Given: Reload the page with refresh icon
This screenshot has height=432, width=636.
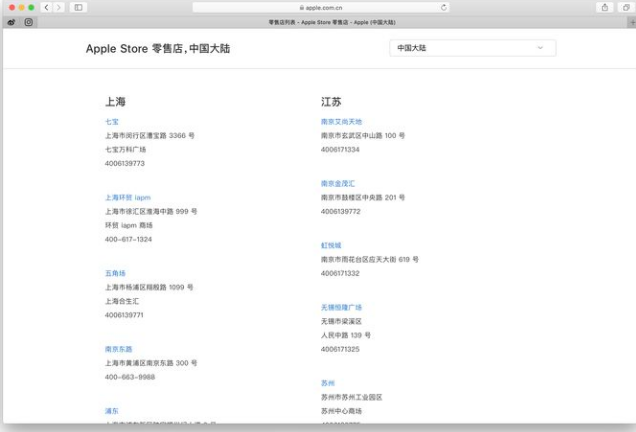Looking at the screenshot, I should 444,7.
